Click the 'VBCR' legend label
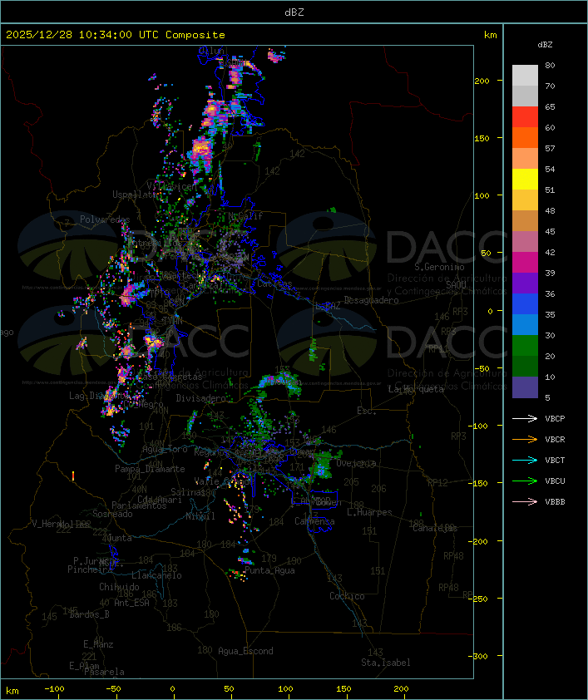Screen dimensions: 588x700 tap(555, 439)
